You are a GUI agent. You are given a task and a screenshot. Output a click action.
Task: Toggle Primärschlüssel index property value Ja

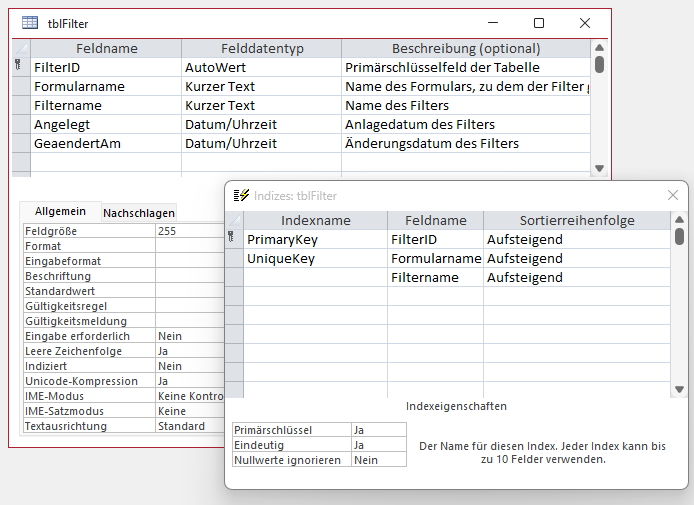(379, 430)
